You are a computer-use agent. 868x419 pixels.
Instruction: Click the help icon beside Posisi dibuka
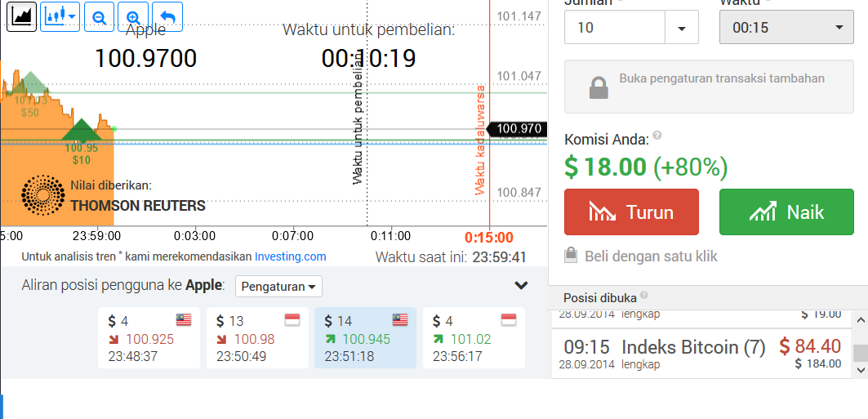point(643,296)
